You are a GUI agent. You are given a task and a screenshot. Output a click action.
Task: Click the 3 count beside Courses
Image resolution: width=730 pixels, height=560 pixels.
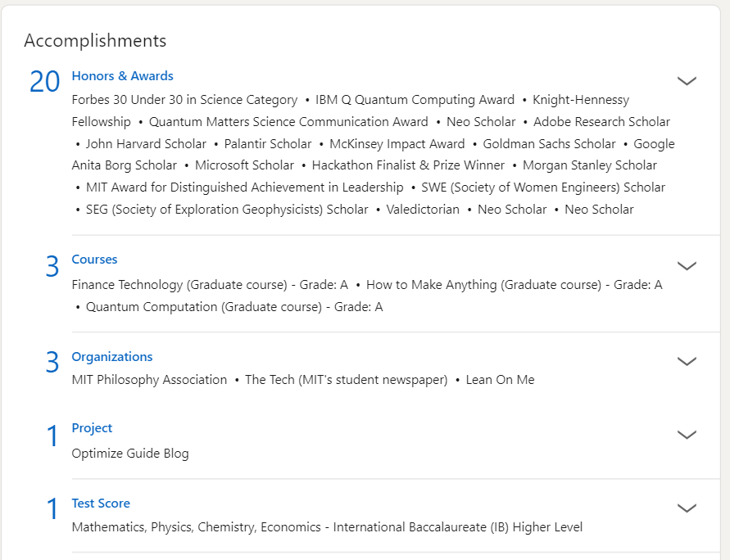pos(52,266)
